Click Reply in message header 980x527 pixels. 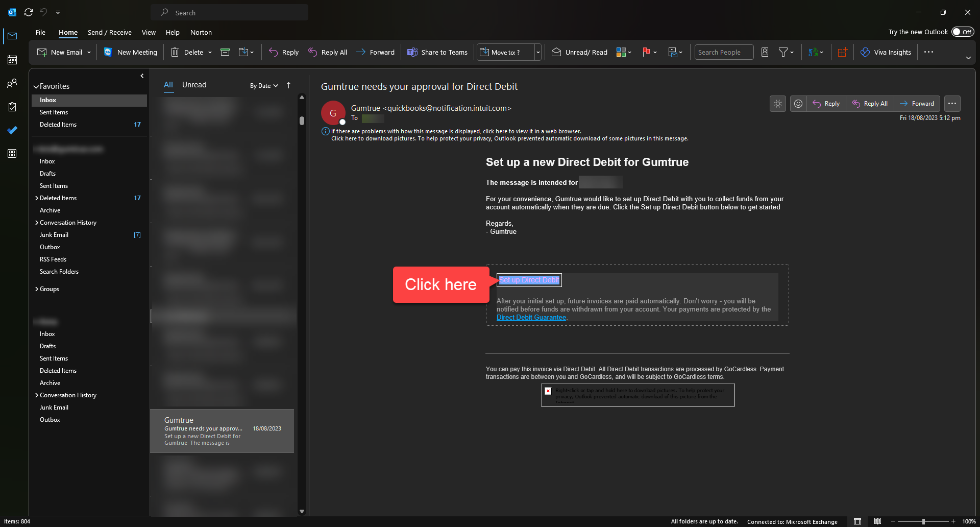pyautogui.click(x=826, y=104)
